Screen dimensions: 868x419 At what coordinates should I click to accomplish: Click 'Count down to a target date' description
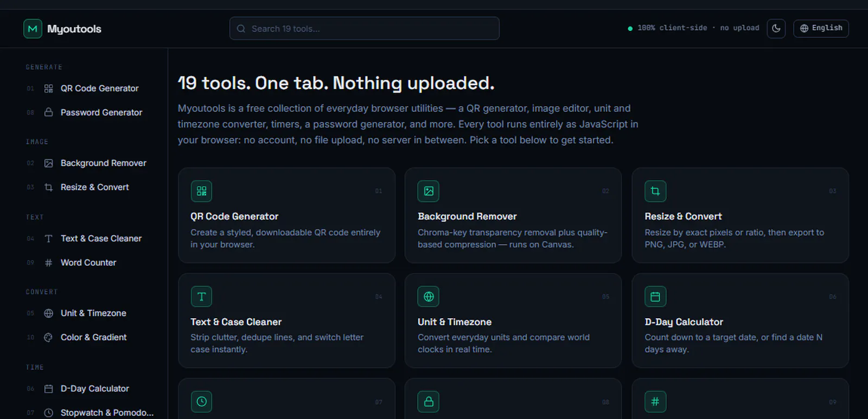733,343
